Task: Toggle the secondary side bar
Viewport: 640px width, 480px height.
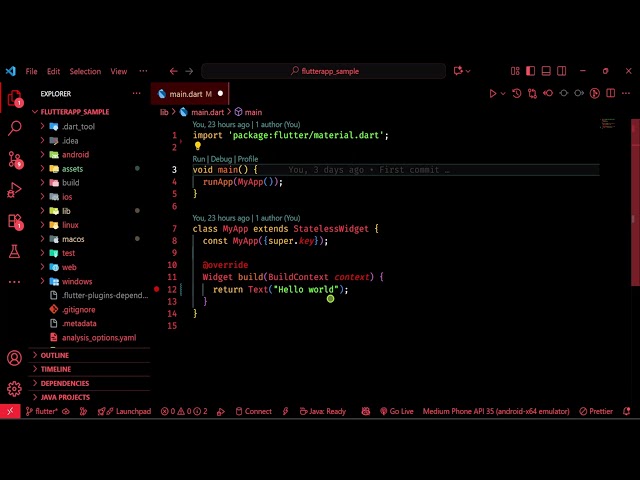Action: (x=562, y=71)
